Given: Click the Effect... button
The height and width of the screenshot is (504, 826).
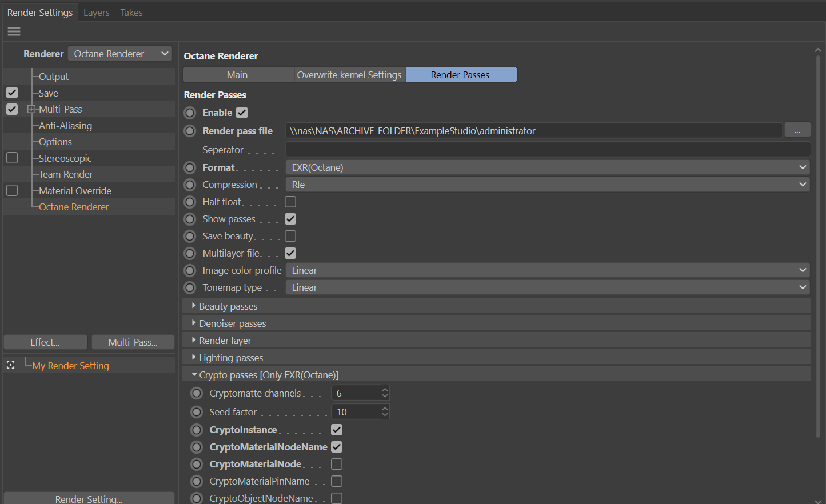Looking at the screenshot, I should tap(45, 342).
